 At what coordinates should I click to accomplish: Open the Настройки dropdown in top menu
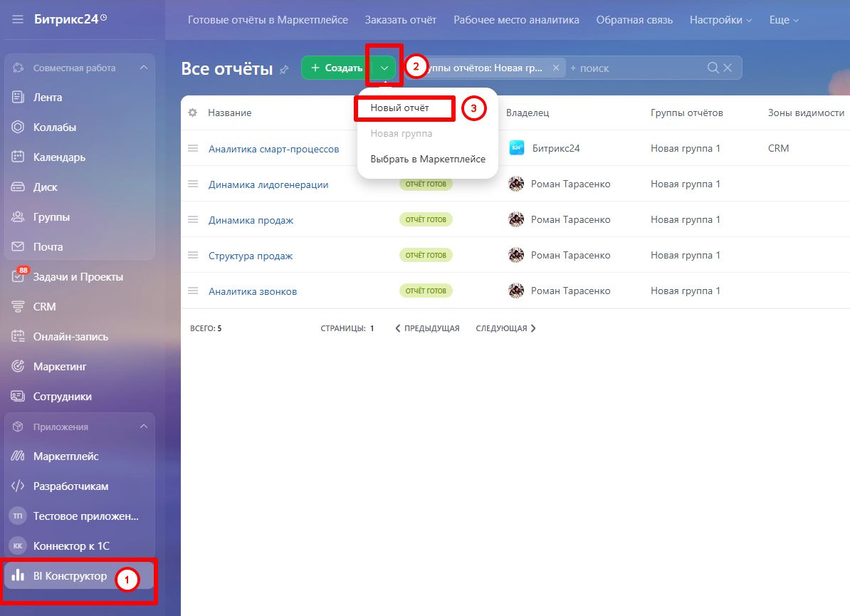(720, 20)
